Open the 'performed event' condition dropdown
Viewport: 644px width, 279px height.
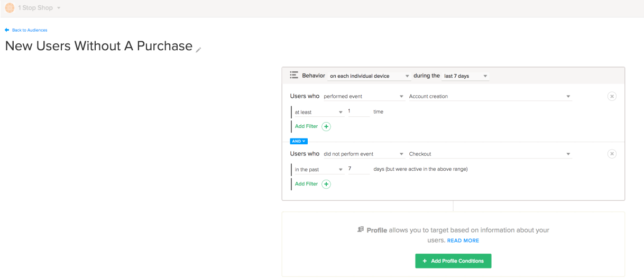coord(363,97)
